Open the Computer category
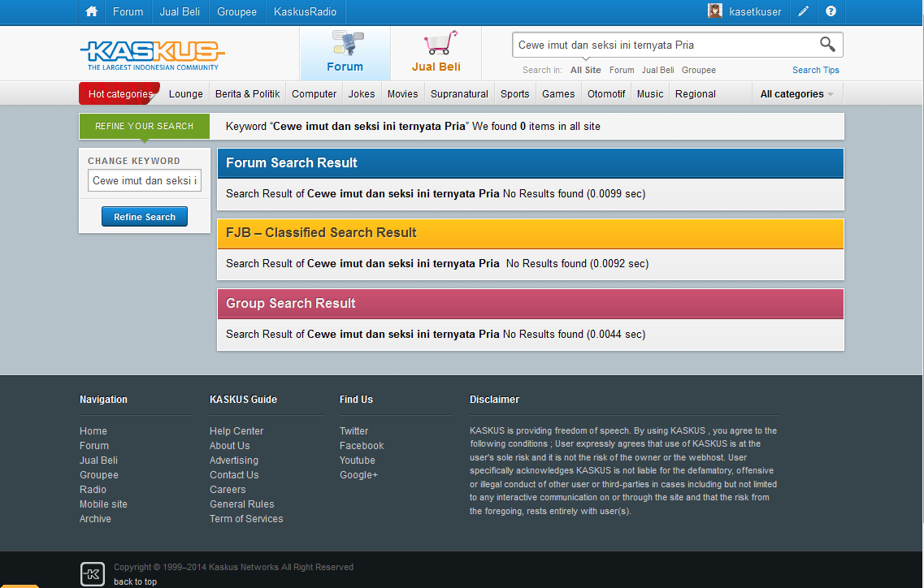This screenshot has height=588, width=924. pos(314,93)
